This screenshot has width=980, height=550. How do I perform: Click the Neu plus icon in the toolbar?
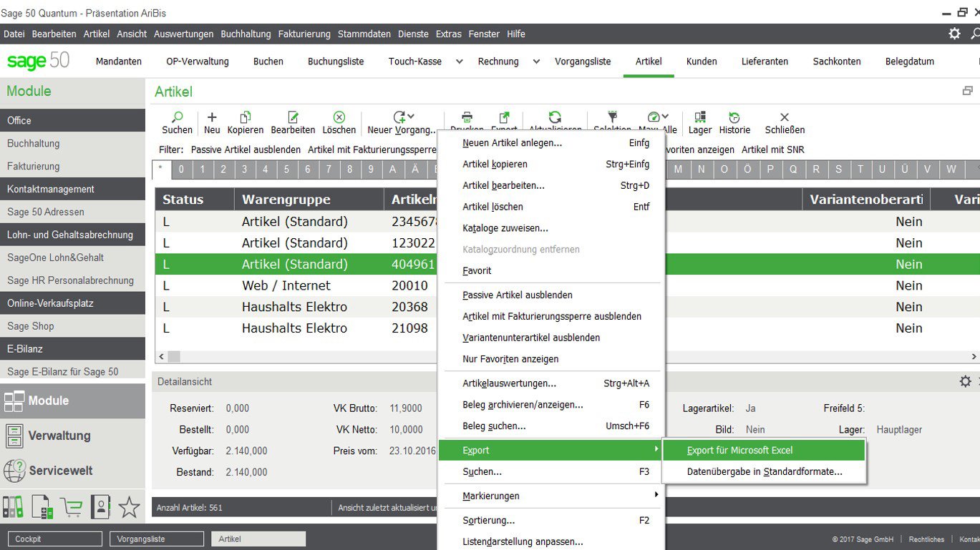click(x=212, y=117)
